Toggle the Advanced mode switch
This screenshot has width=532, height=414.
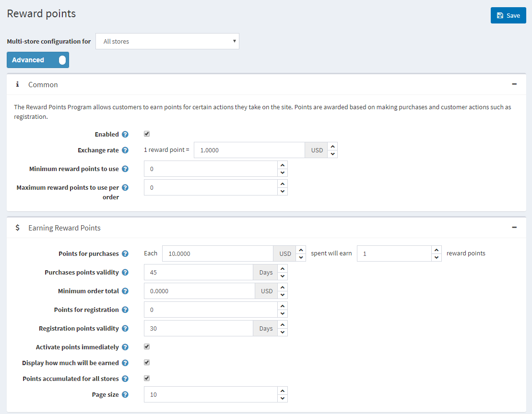tap(38, 60)
